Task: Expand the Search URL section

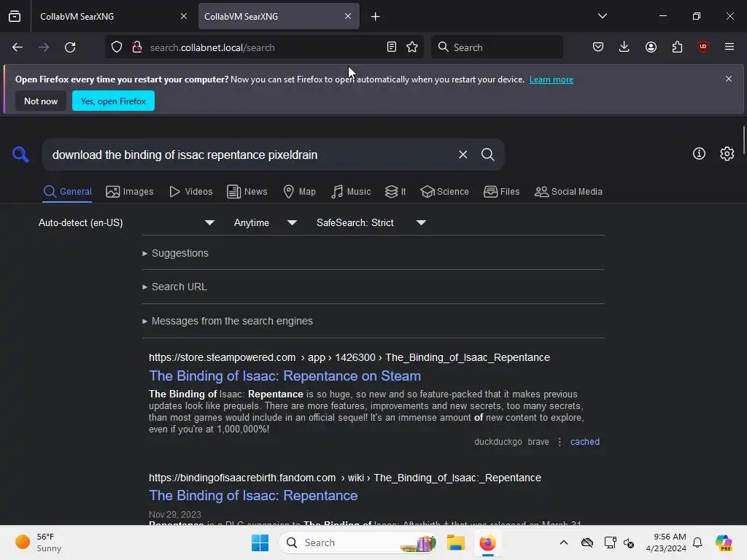Action: (175, 287)
